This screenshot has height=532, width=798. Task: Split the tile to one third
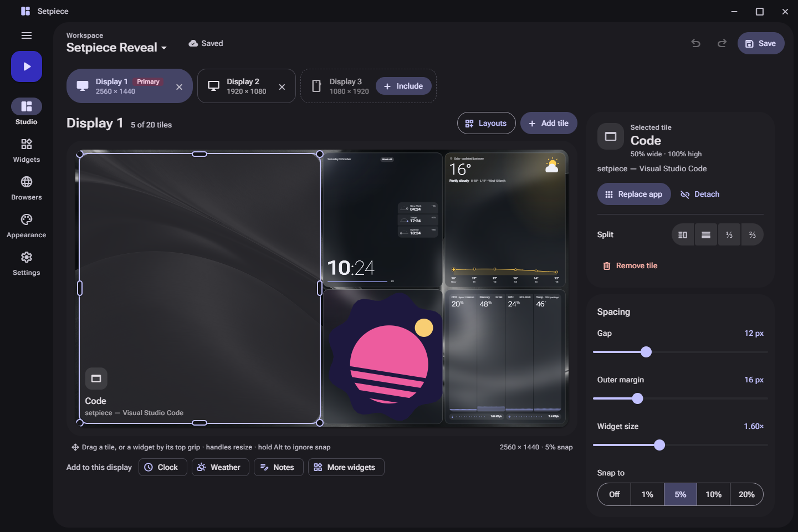click(x=729, y=234)
